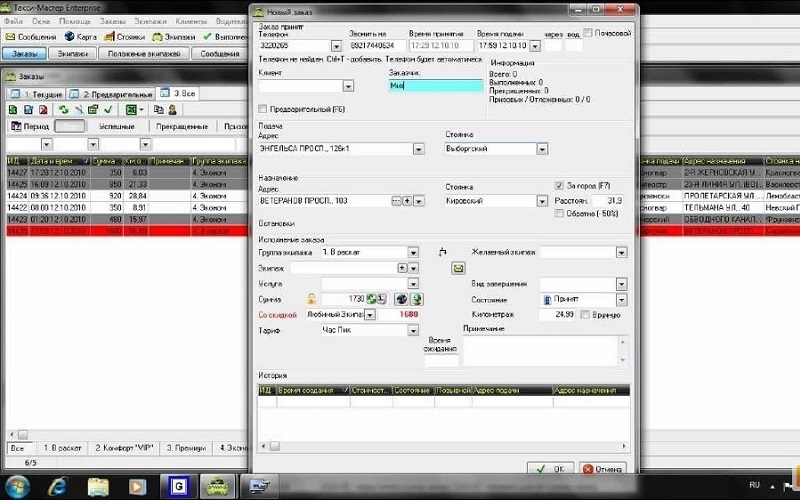800x500 pixels.
Task: Open the Выборгский стоянка dropdown
Action: [x=542, y=149]
